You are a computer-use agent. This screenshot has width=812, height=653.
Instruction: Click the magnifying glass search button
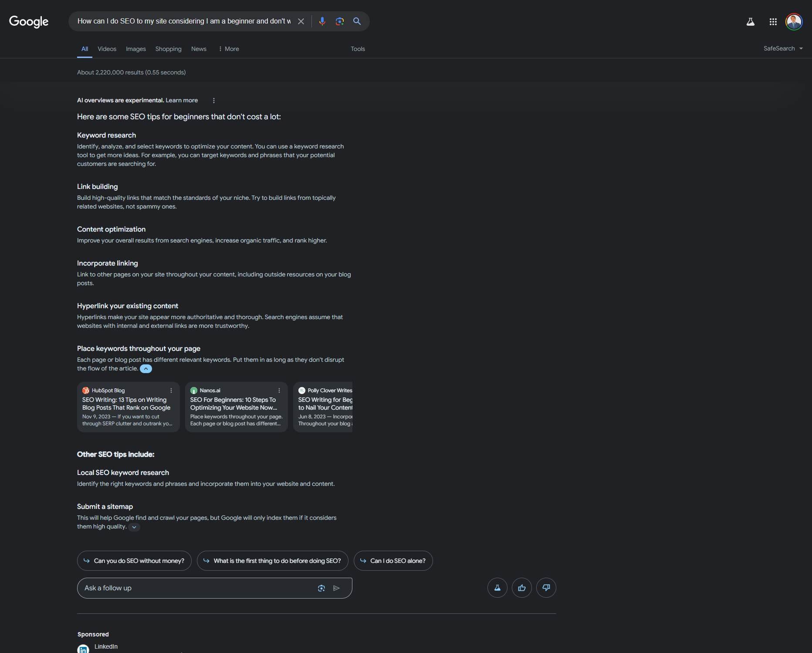tap(357, 21)
